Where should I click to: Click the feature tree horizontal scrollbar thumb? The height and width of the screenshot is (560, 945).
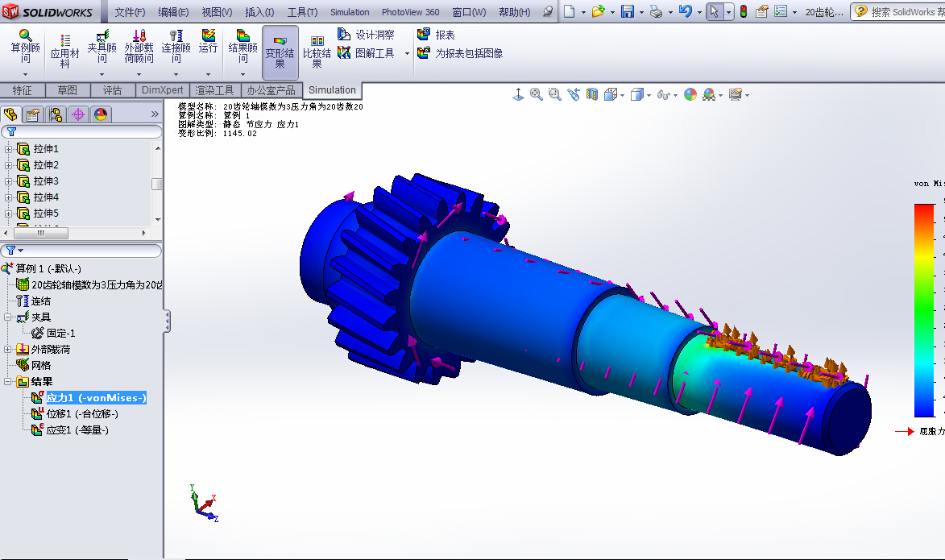pos(41,233)
